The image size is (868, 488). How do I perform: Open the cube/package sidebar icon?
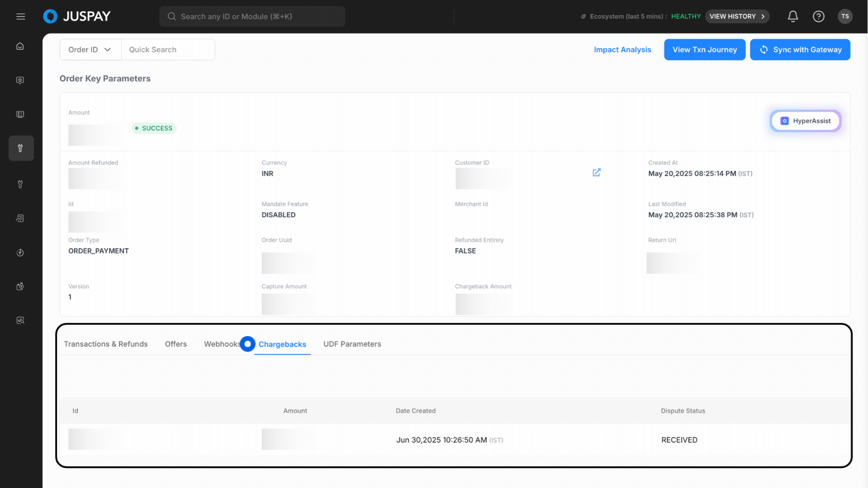tap(20, 80)
